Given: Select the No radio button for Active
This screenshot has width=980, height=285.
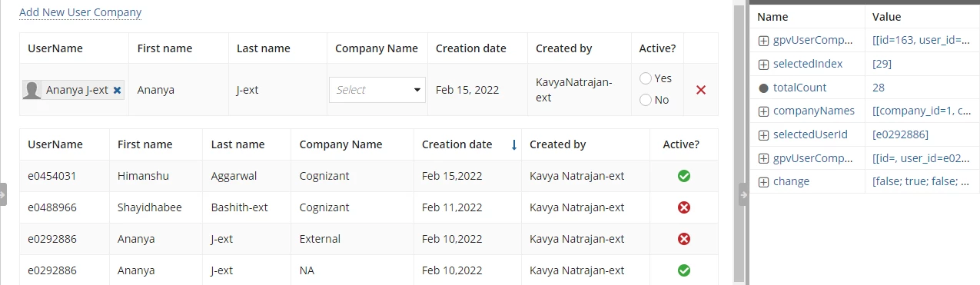Looking at the screenshot, I should pos(646,100).
